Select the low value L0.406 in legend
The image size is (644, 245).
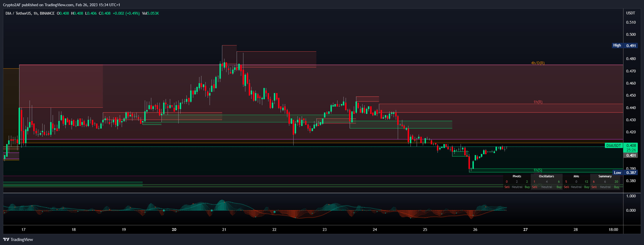pos(91,13)
